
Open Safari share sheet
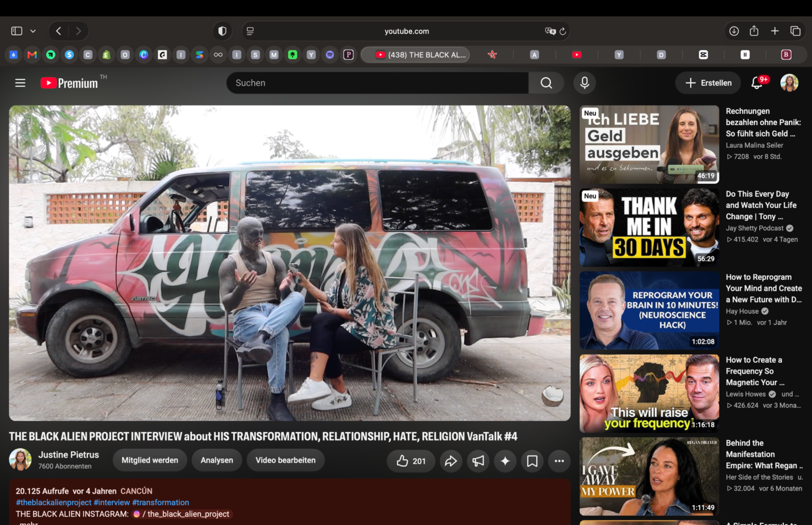754,31
